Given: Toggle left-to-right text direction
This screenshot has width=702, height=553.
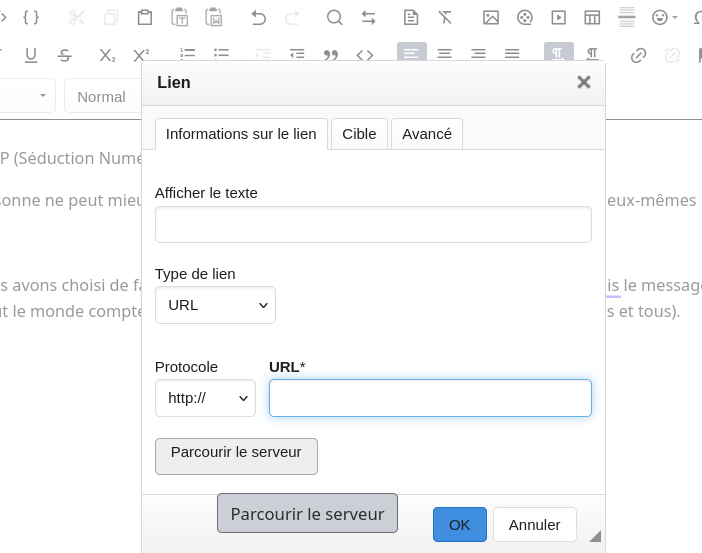Looking at the screenshot, I should point(559,52).
